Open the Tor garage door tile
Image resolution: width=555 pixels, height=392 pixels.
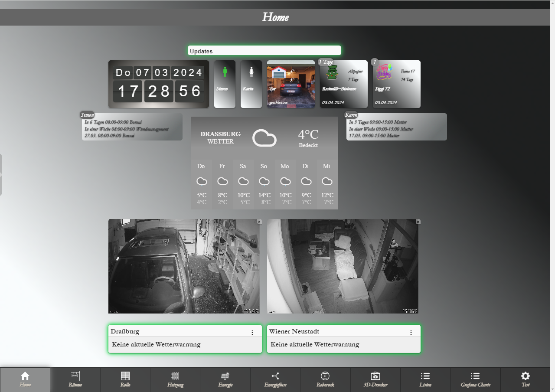pyautogui.click(x=291, y=84)
